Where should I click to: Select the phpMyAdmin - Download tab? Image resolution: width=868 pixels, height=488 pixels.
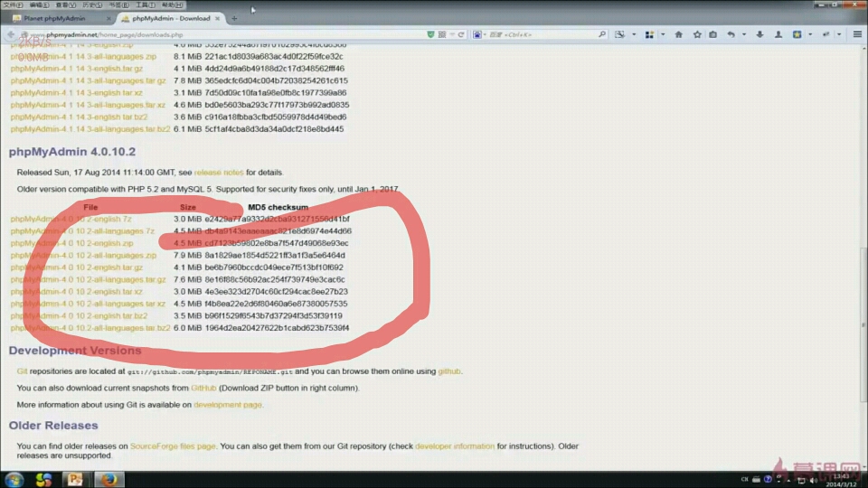pos(171,18)
